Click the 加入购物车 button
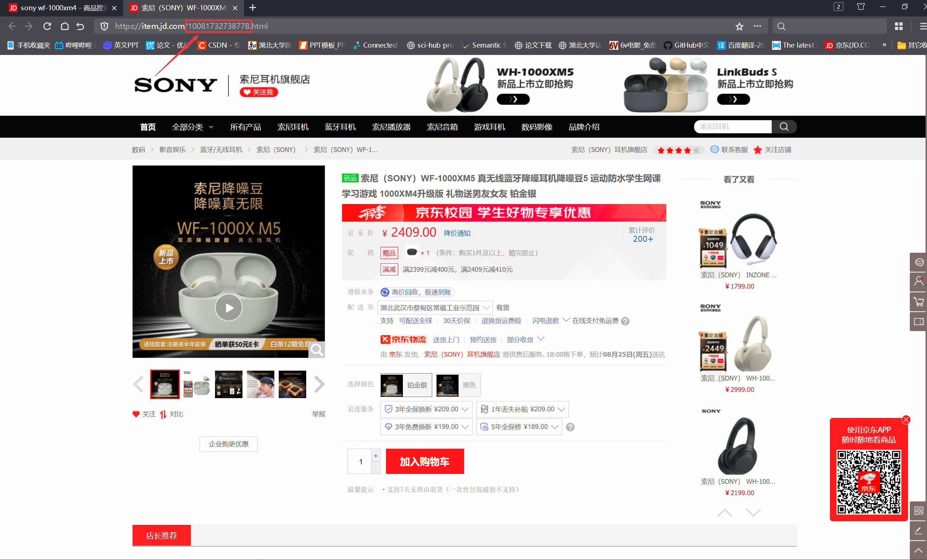927x560 pixels. 424,461
